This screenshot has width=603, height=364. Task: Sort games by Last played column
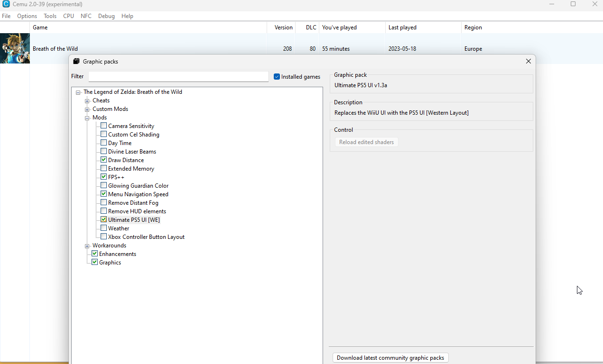(402, 27)
